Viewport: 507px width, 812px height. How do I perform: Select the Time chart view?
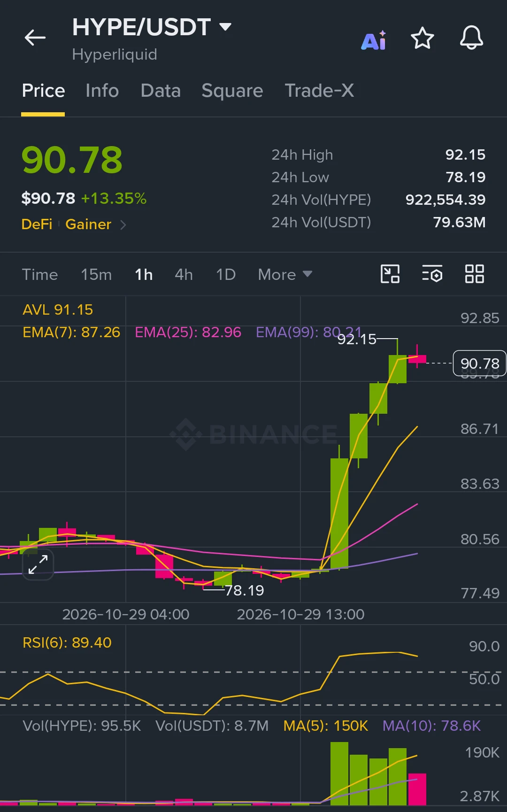40,275
